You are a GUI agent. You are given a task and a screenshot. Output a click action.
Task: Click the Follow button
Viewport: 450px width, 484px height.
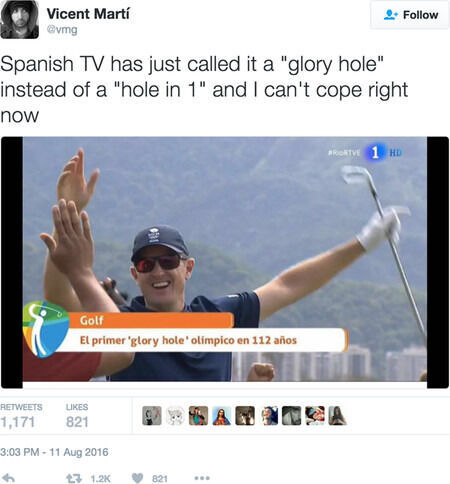tap(409, 15)
